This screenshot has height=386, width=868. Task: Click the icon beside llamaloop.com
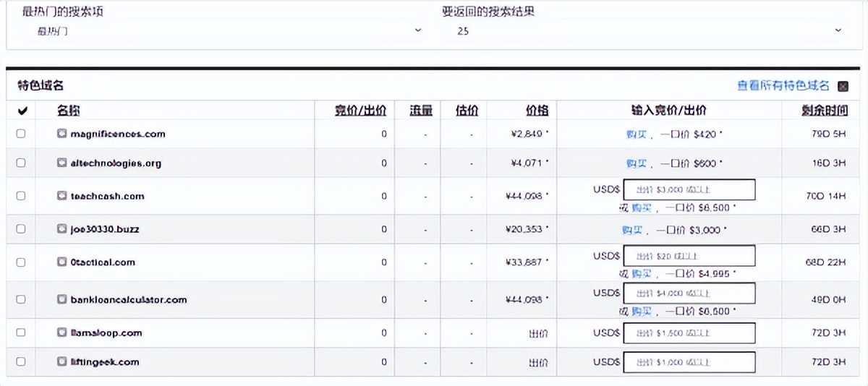(62, 333)
